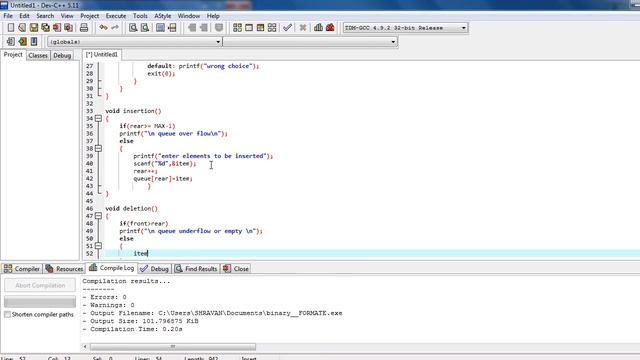Click the Stop Execution X icon
This screenshot has height=360, width=640.
[x=303, y=28]
